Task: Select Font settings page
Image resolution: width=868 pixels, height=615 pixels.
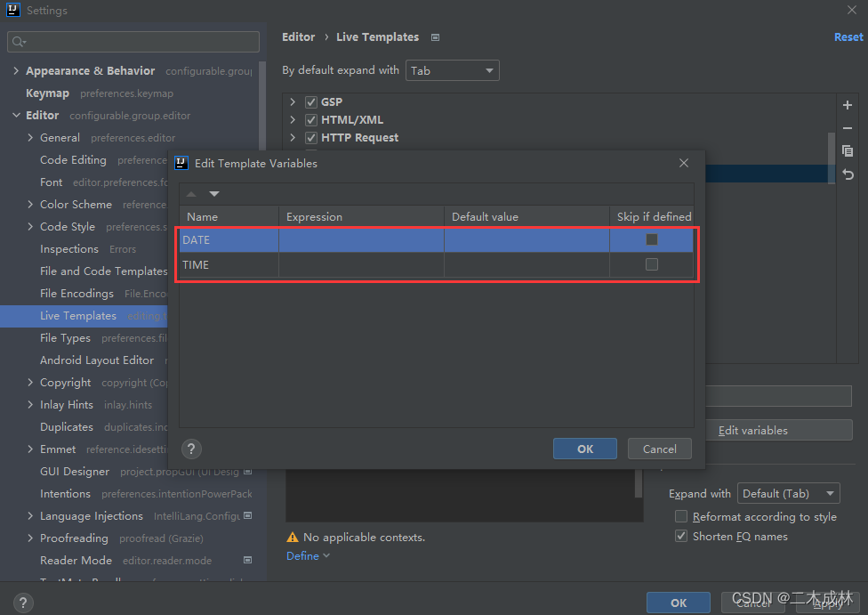Action: pyautogui.click(x=51, y=182)
